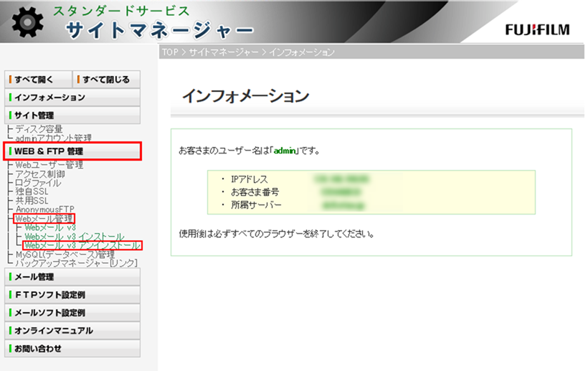Open 共用SSL settings
Viewport: 588px width, 371px height.
pyautogui.click(x=32, y=201)
